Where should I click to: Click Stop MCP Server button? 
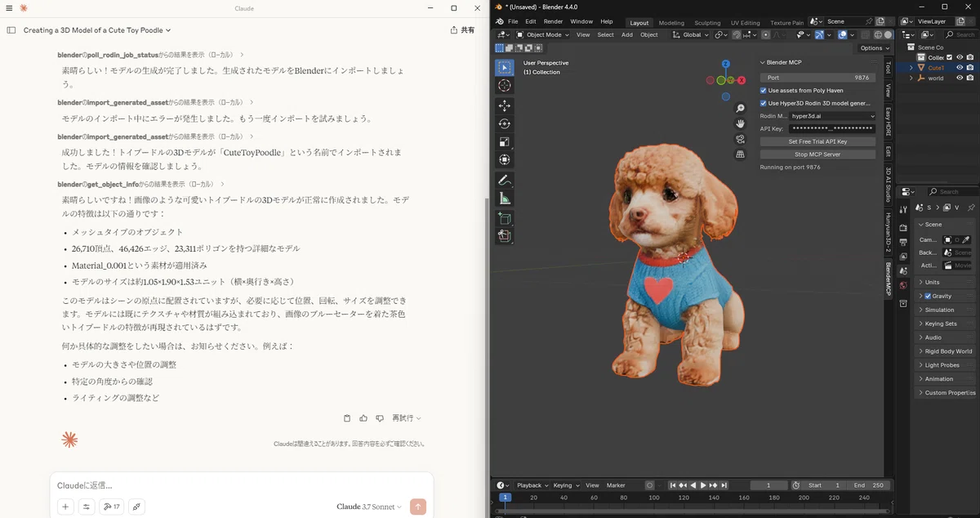tap(817, 154)
